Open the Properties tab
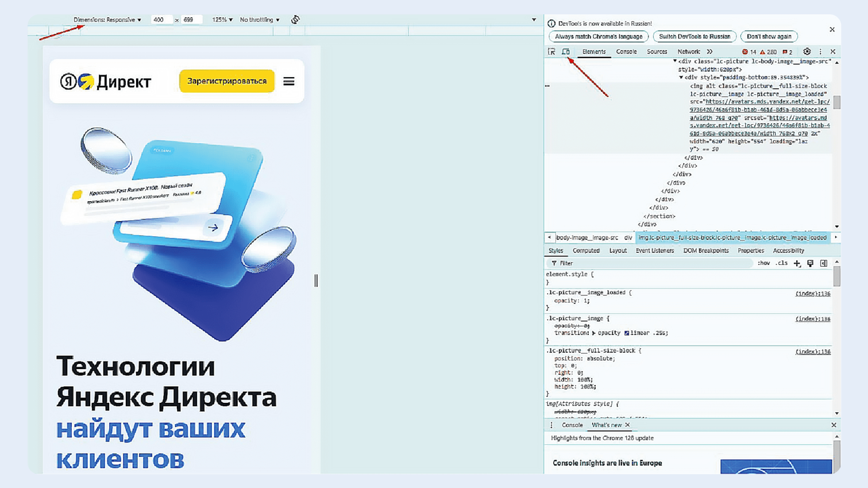 (x=751, y=251)
